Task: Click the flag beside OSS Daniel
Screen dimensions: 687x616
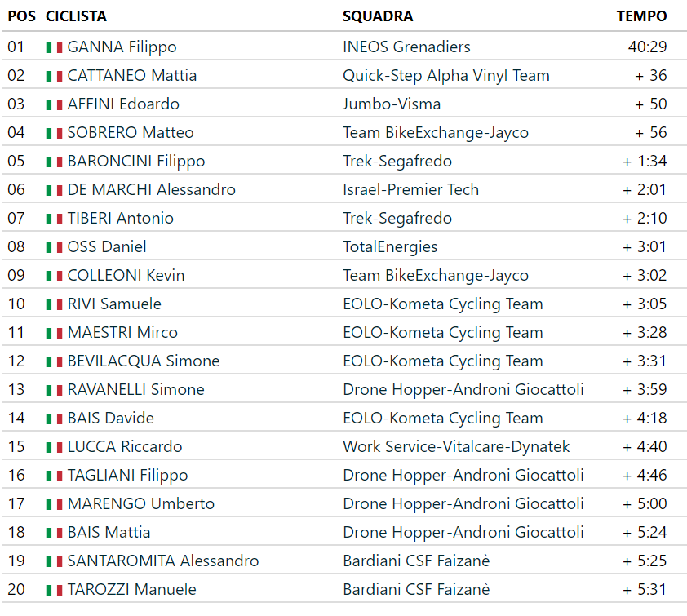Action: click(x=54, y=247)
